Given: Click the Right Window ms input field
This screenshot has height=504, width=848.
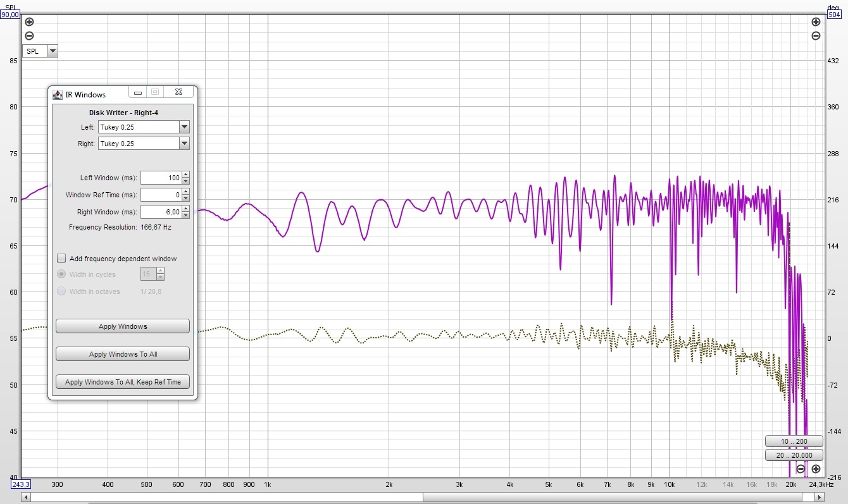Looking at the screenshot, I should click(161, 212).
